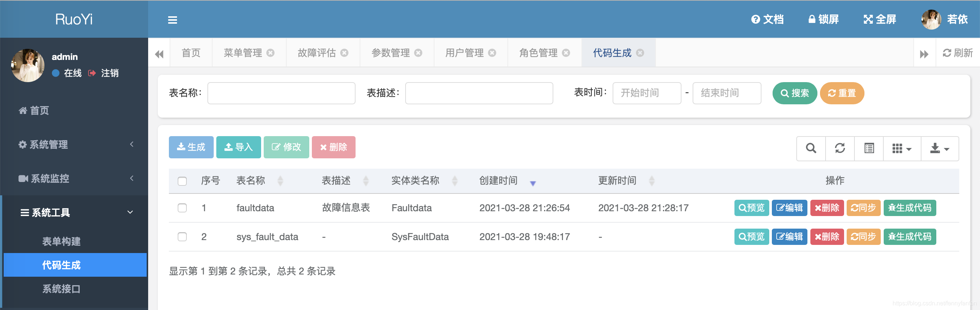Switch to 故障评估 tab

coord(317,53)
